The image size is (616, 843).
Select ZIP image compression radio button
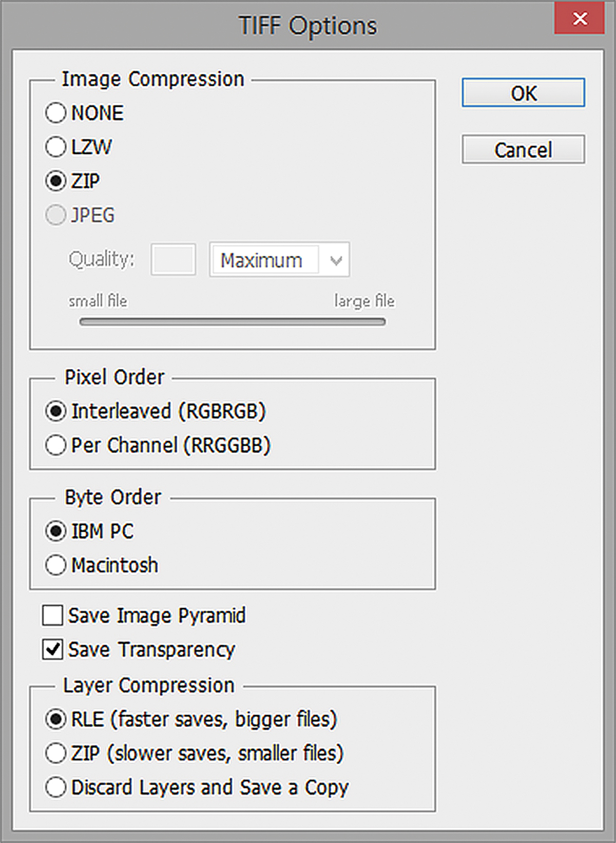pos(55,181)
